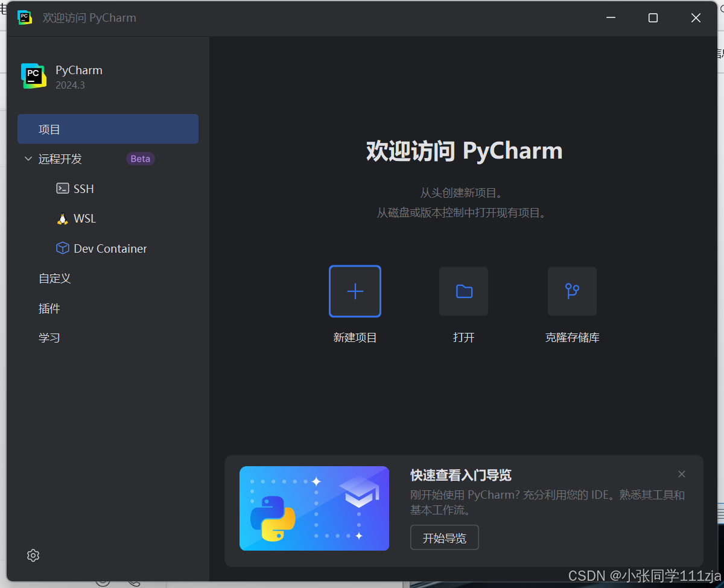Viewport: 724px width, 588px height.
Task: Click the 欢迎访问 PyCharm heading
Action: 464,151
